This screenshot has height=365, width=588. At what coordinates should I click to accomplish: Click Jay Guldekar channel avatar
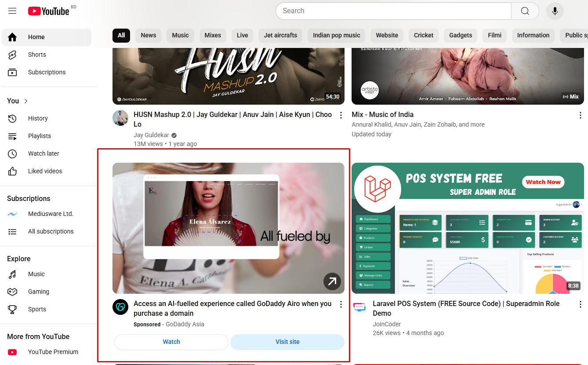point(120,118)
